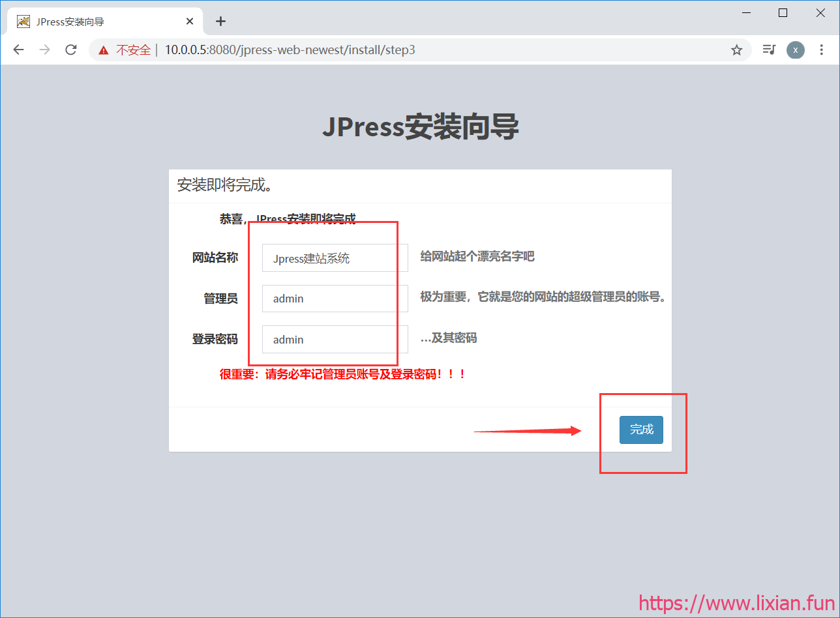Click the not-secure warning triangle icon

point(103,50)
